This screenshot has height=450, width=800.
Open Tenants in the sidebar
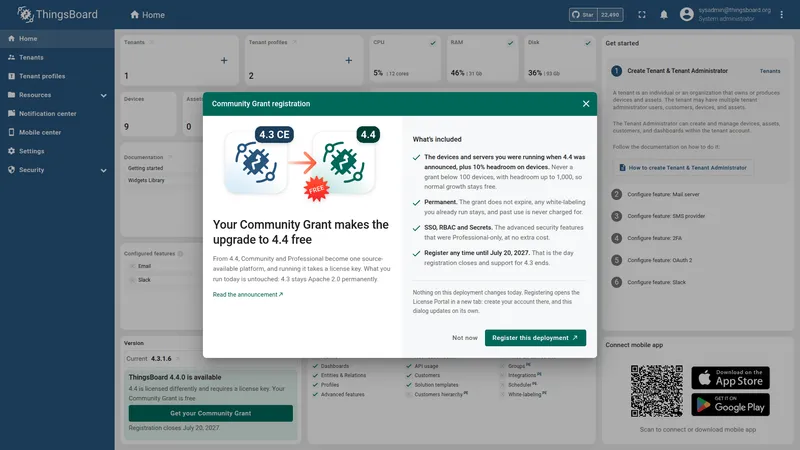point(57,58)
